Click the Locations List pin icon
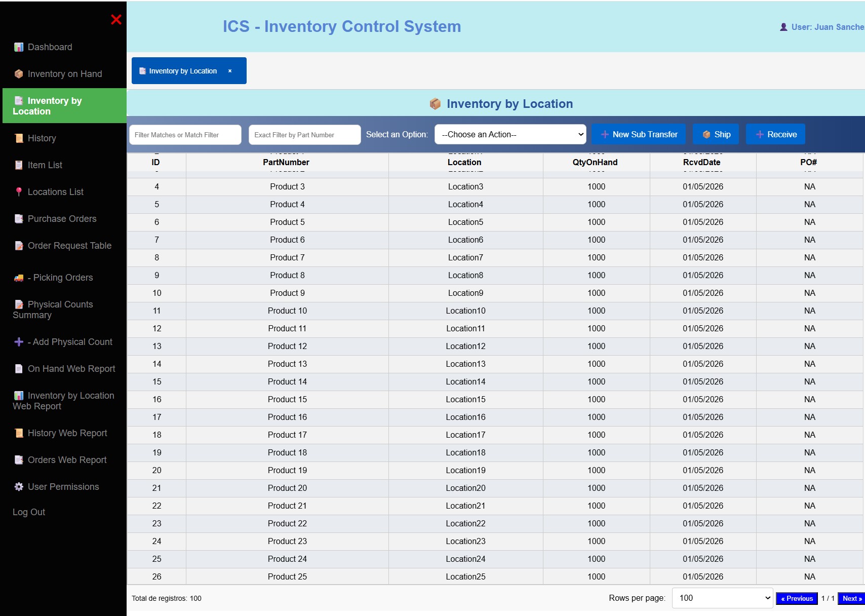Image resolution: width=865 pixels, height=616 pixels. (19, 192)
